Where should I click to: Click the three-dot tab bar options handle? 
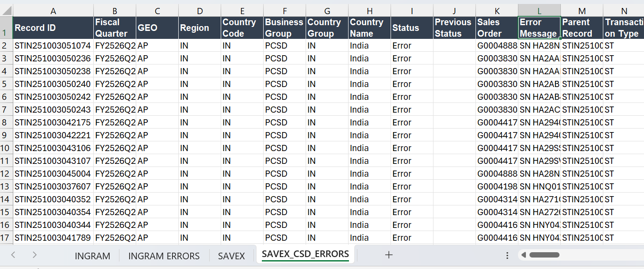(507, 255)
